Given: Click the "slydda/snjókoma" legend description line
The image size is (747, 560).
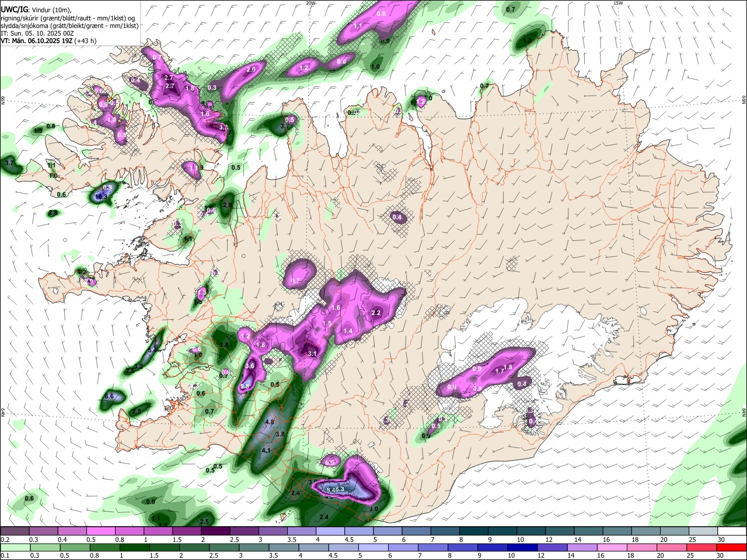Looking at the screenshot, I should click(x=69, y=26).
